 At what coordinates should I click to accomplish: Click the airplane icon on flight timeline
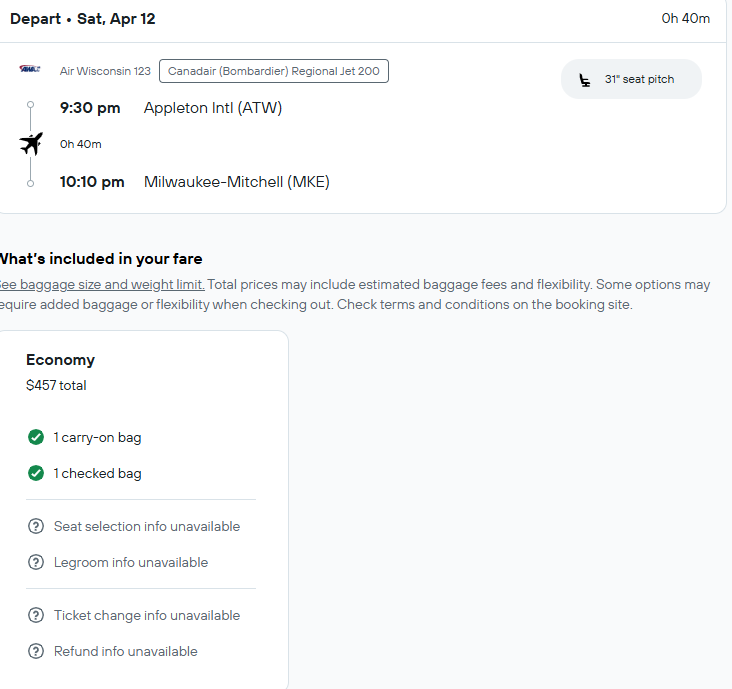(x=31, y=144)
